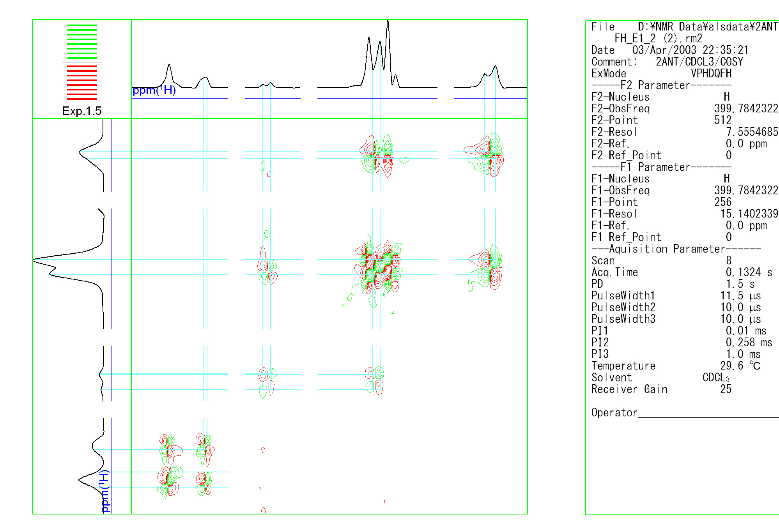Click the PI1 0.01 ms row
Screen dimensions: 779x532
679,331
